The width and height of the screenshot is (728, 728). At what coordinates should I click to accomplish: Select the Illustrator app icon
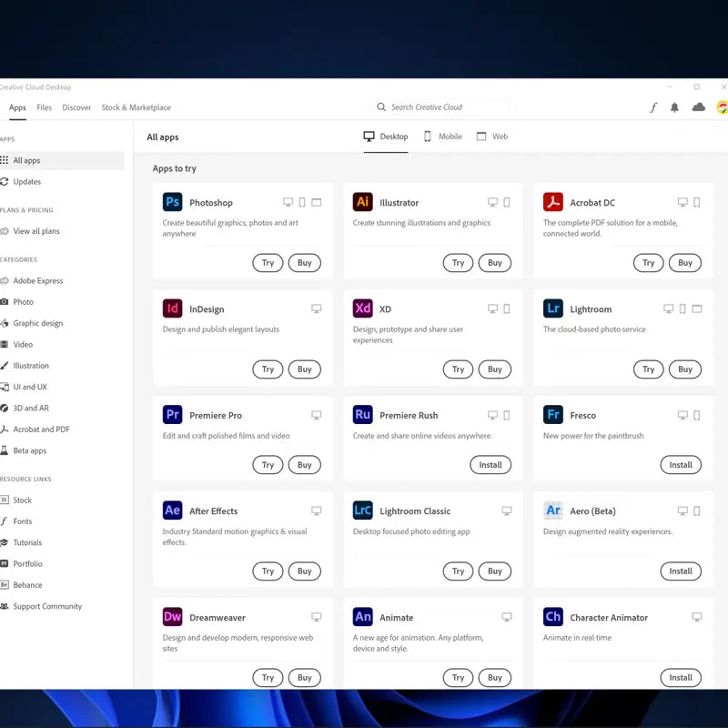363,202
